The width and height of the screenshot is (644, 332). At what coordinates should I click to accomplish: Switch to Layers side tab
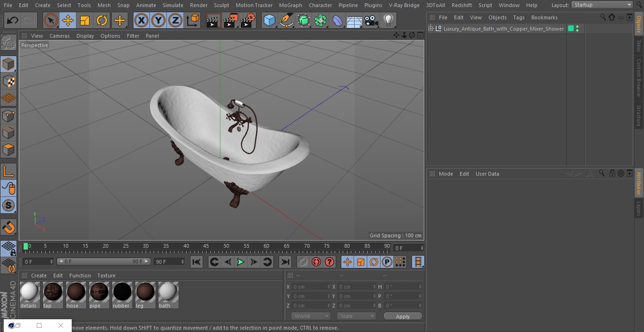pos(639,209)
